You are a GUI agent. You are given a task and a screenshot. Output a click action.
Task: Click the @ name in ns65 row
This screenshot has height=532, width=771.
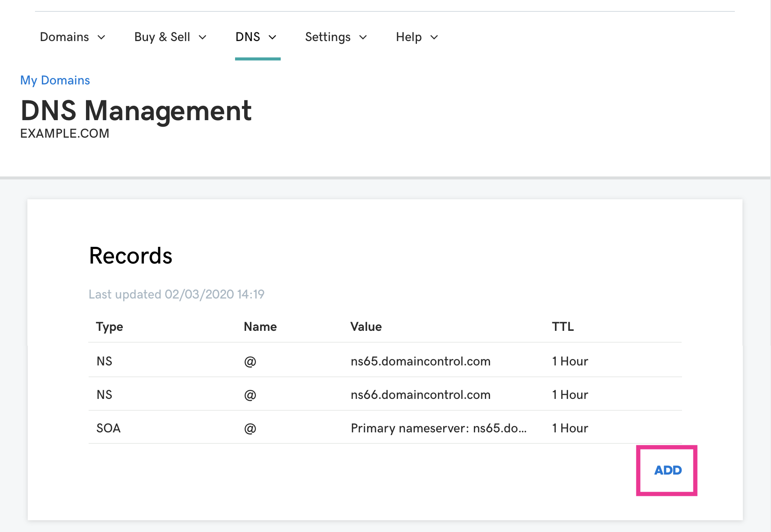250,362
